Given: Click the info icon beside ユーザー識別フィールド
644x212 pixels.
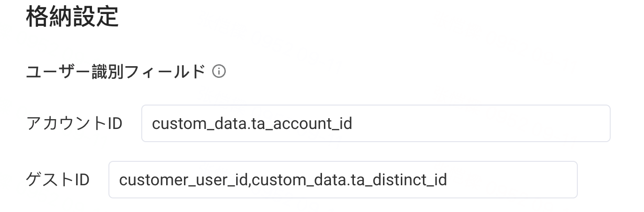Looking at the screenshot, I should point(219,72).
